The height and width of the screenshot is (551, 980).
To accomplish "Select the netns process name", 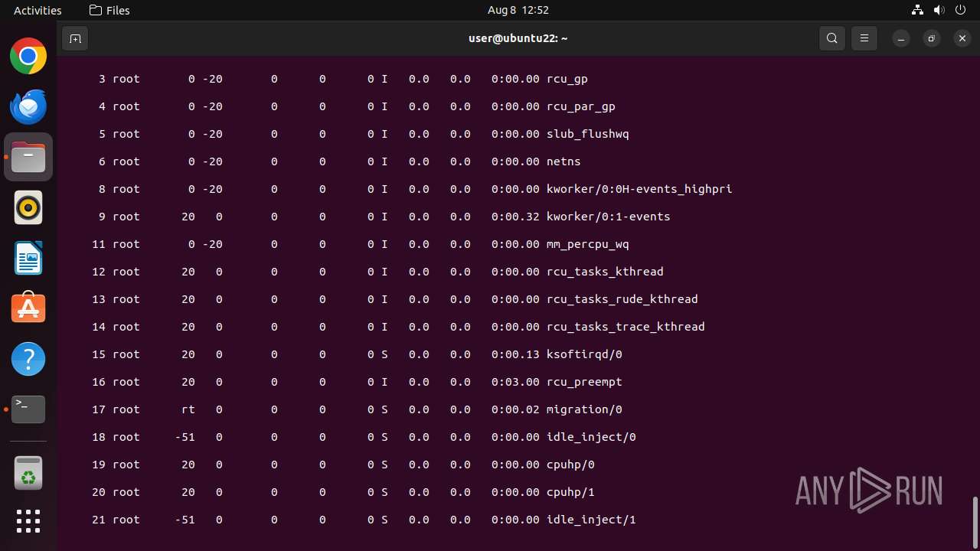I will coord(563,161).
